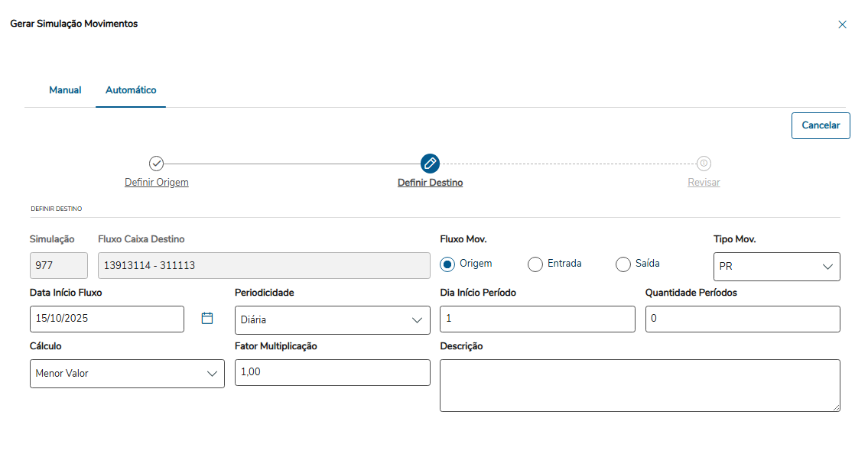Click the calendar icon beside Data Início Fluxo
Viewport: 868px width, 470px height.
pos(207,318)
